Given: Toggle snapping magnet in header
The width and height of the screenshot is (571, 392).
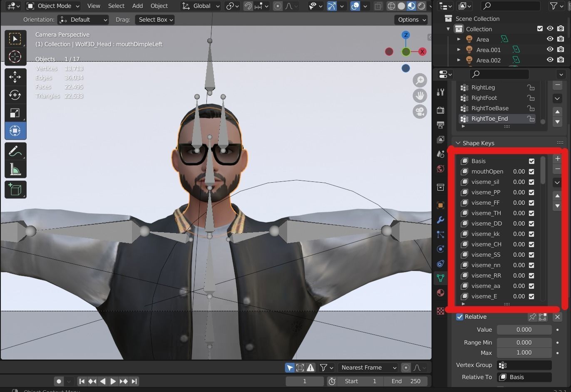Looking at the screenshot, I should 248,6.
